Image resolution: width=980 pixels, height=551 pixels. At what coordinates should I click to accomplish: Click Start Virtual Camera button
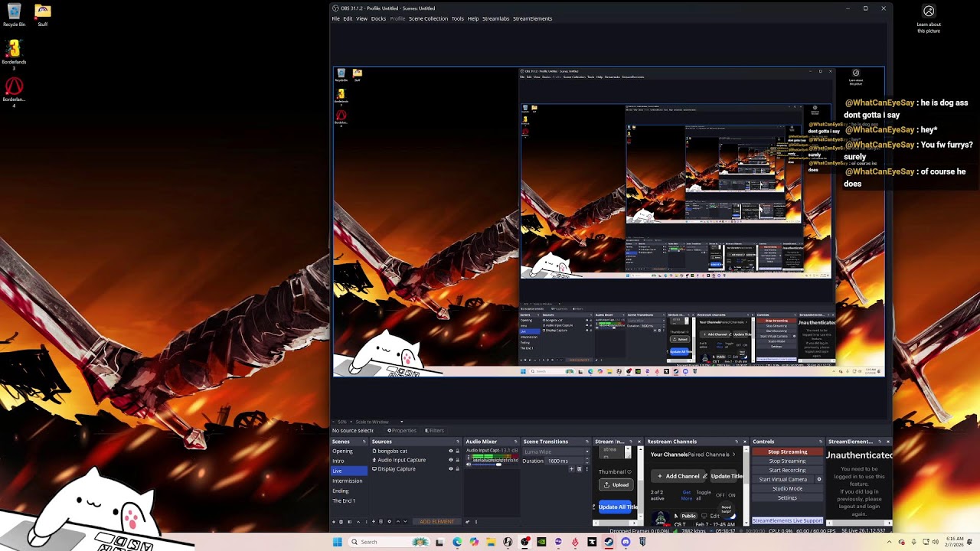tap(782, 479)
